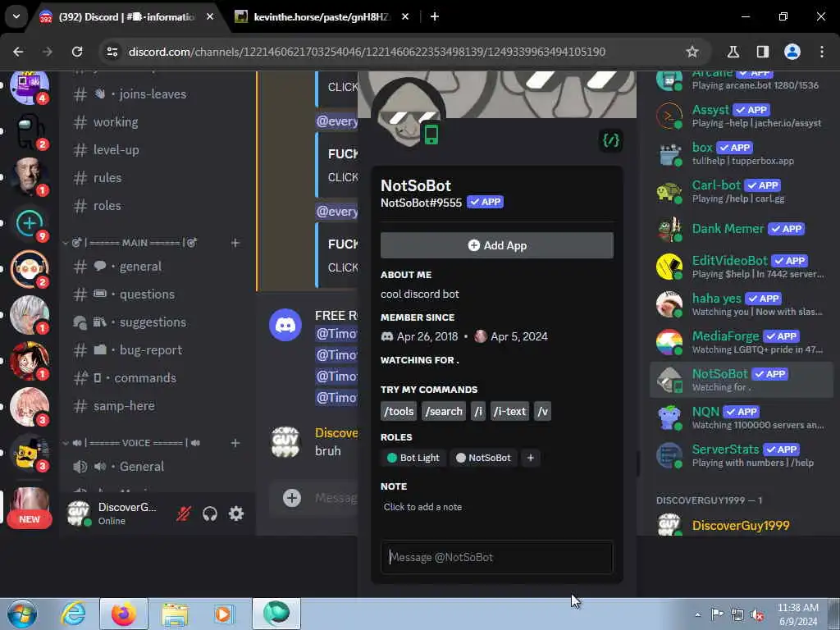
Task: Select haha yes in member list
Action: tap(742, 304)
